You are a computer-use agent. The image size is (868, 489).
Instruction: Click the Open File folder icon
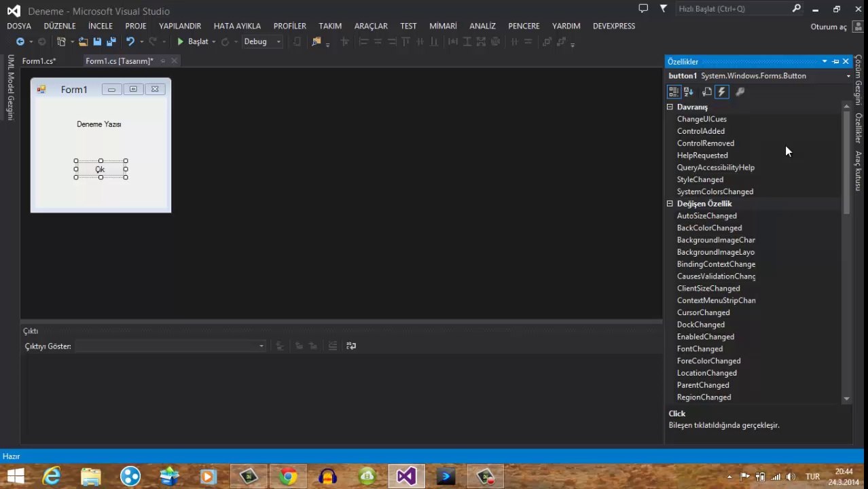click(x=83, y=41)
